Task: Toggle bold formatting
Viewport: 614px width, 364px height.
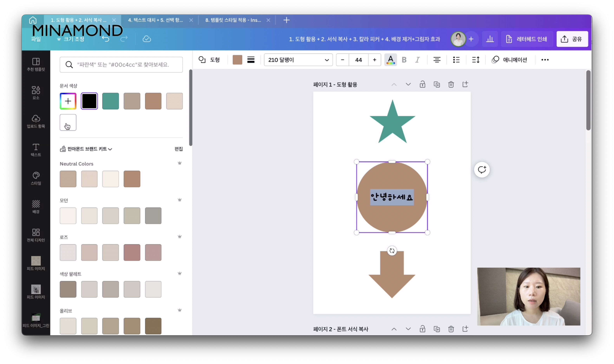Action: 404,60
